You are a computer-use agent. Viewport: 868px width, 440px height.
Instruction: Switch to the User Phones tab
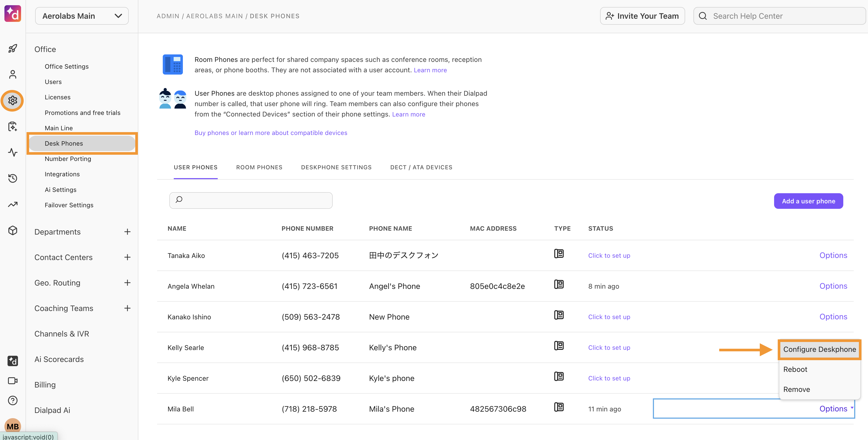pos(195,167)
